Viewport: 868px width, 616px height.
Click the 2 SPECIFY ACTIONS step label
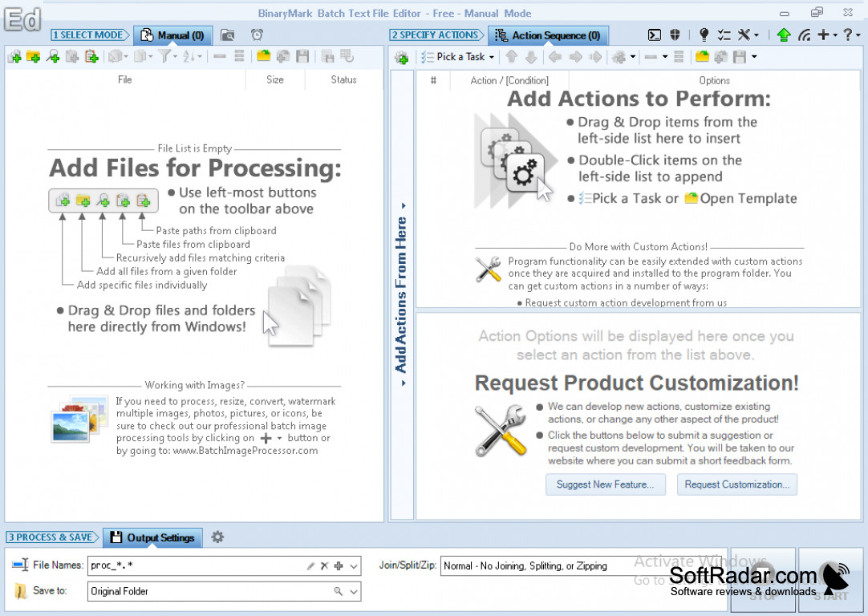point(436,34)
